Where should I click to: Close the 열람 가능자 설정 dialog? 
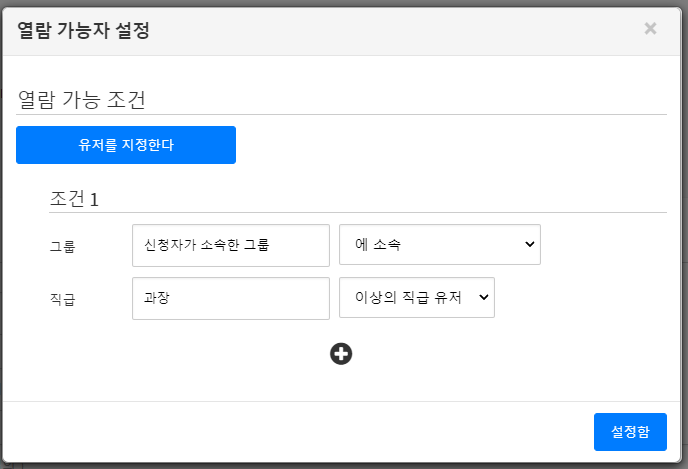tap(650, 28)
